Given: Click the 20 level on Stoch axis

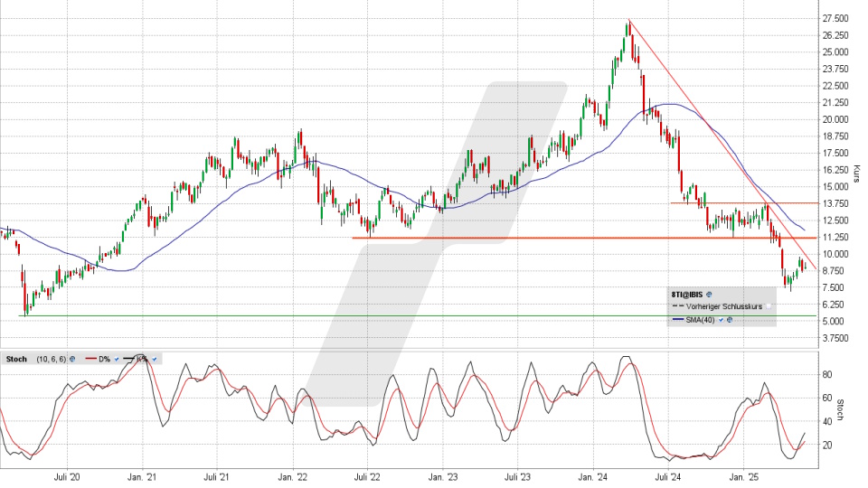Looking at the screenshot, I should [x=827, y=445].
